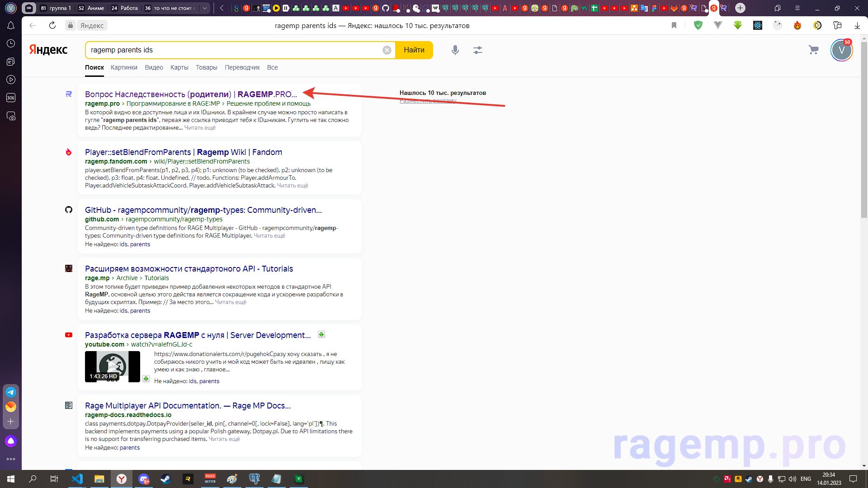Play the YouTube video thumbnail result
Image resolution: width=868 pixels, height=488 pixels.
click(112, 366)
